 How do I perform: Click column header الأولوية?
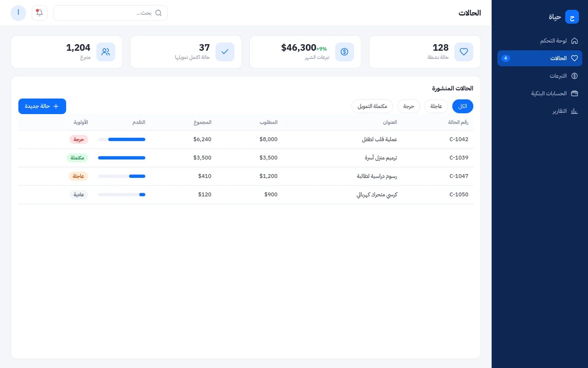[x=81, y=122]
